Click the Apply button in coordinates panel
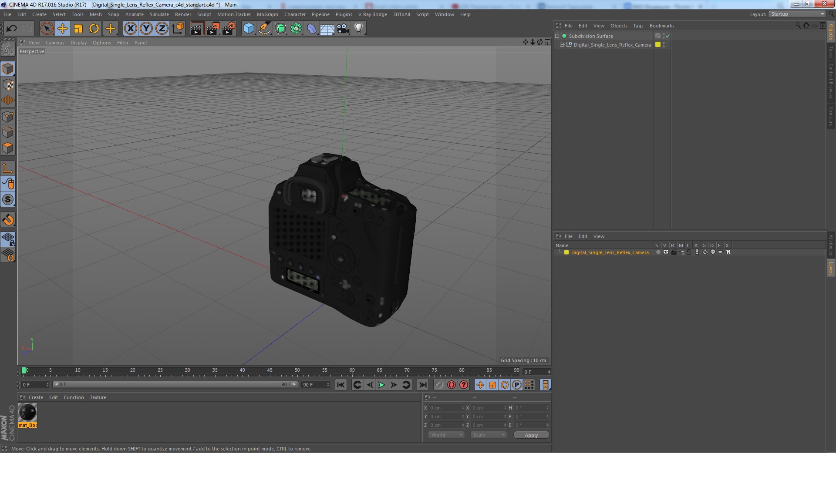 pos(531,435)
